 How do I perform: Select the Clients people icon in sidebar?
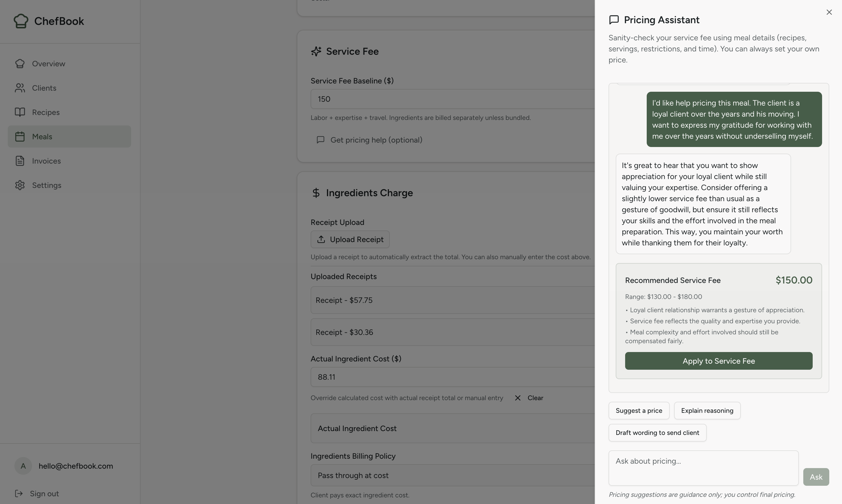tap(20, 88)
